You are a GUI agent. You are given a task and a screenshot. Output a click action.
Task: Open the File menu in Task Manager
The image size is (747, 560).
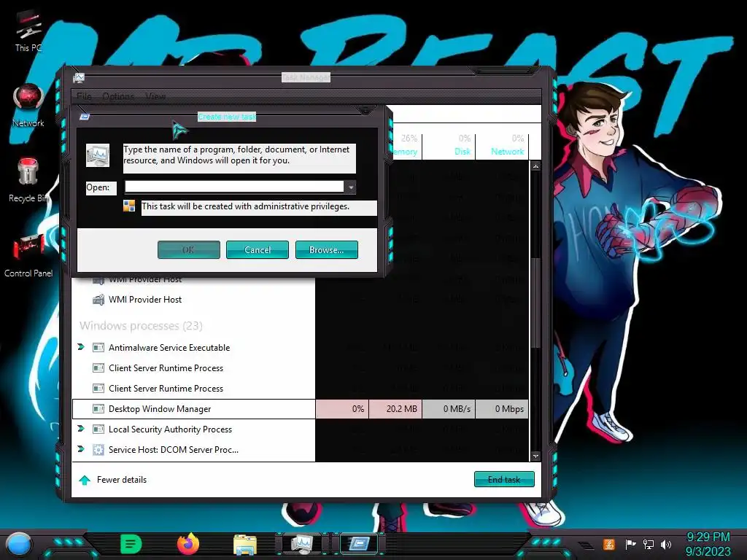(84, 96)
